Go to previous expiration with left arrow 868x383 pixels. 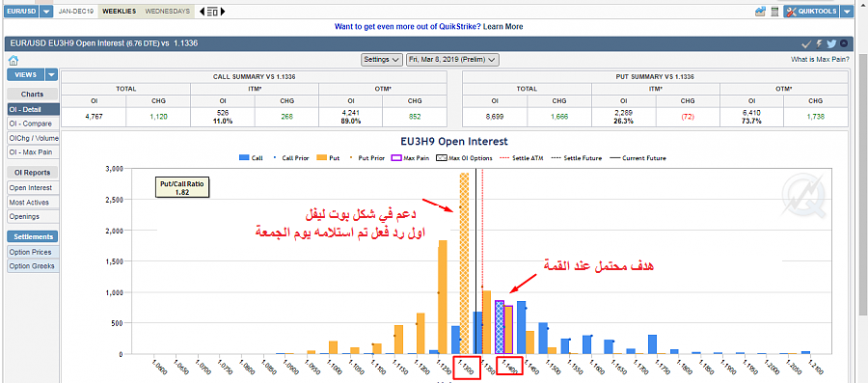[202, 11]
